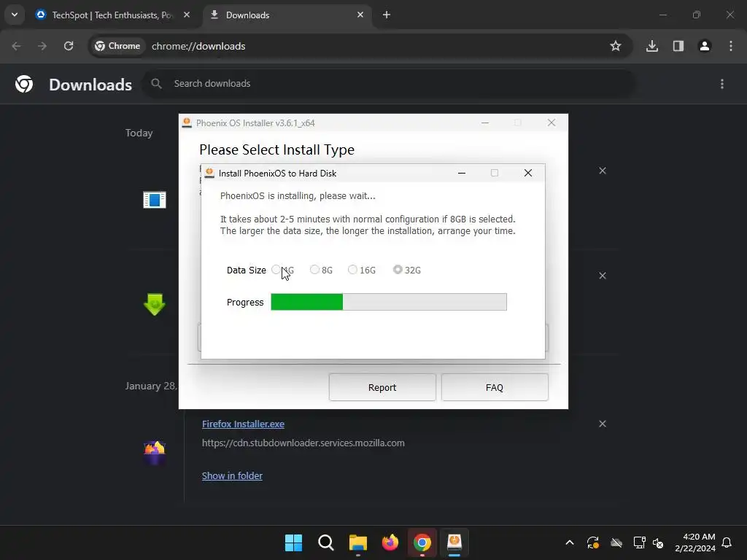Click the OneDrive cloud tray icon
The height and width of the screenshot is (560, 747).
pyautogui.click(x=616, y=542)
